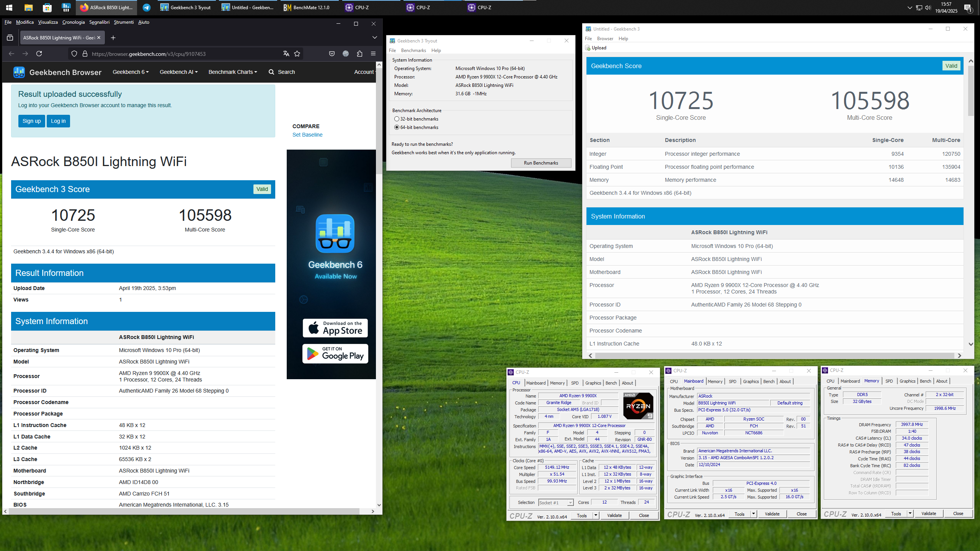Viewport: 980px width, 551px height.
Task: Switch to Graphics tab in Memory CPU-Z window
Action: [x=907, y=381]
